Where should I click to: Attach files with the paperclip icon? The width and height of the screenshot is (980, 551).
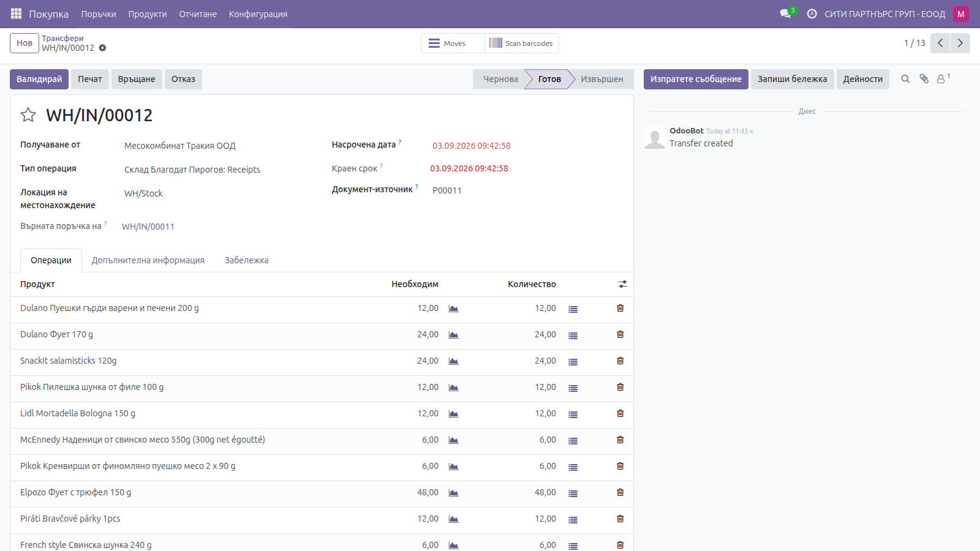tap(924, 79)
